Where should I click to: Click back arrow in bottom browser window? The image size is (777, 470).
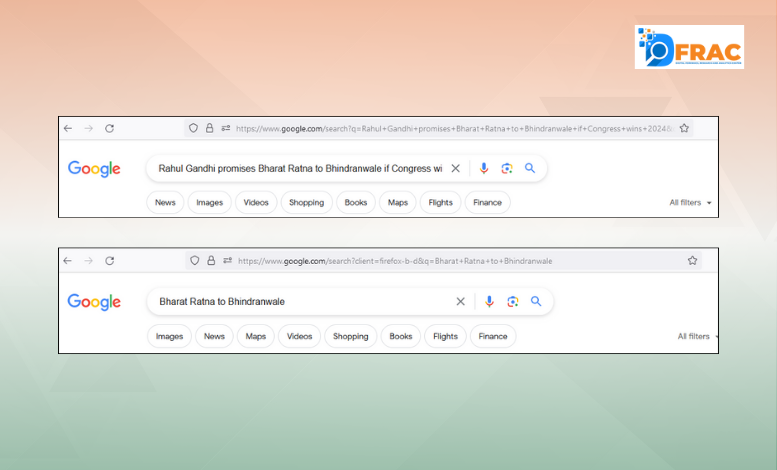tap(68, 261)
